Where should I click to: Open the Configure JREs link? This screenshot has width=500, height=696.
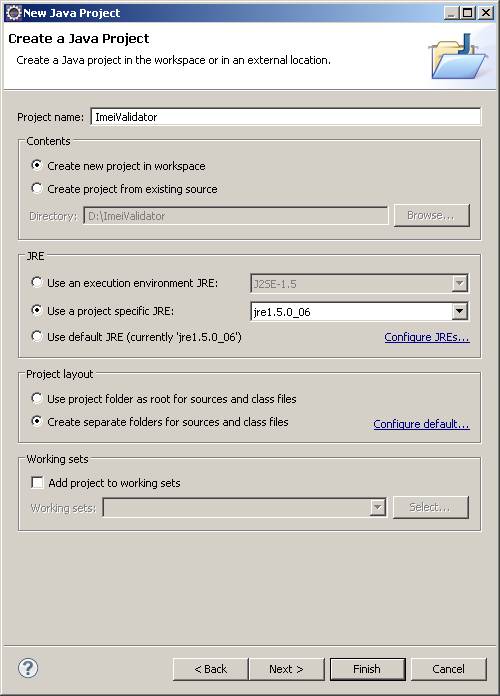(x=427, y=337)
